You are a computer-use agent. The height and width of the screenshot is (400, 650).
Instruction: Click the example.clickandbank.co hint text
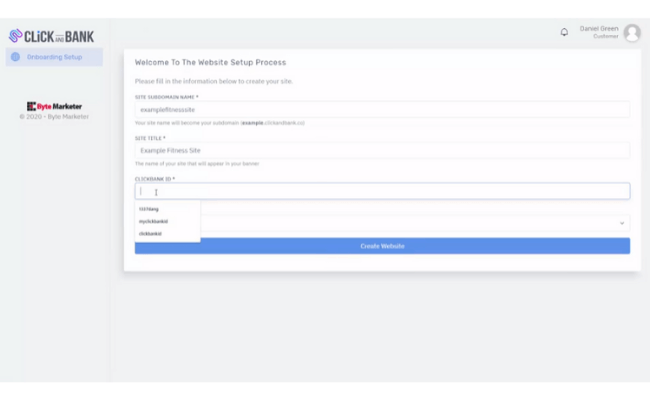(273, 123)
